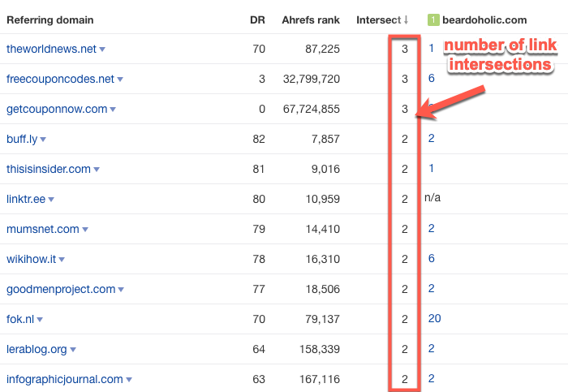This screenshot has height=392, width=568.
Task: Click the Referring domain column header
Action: [49, 19]
